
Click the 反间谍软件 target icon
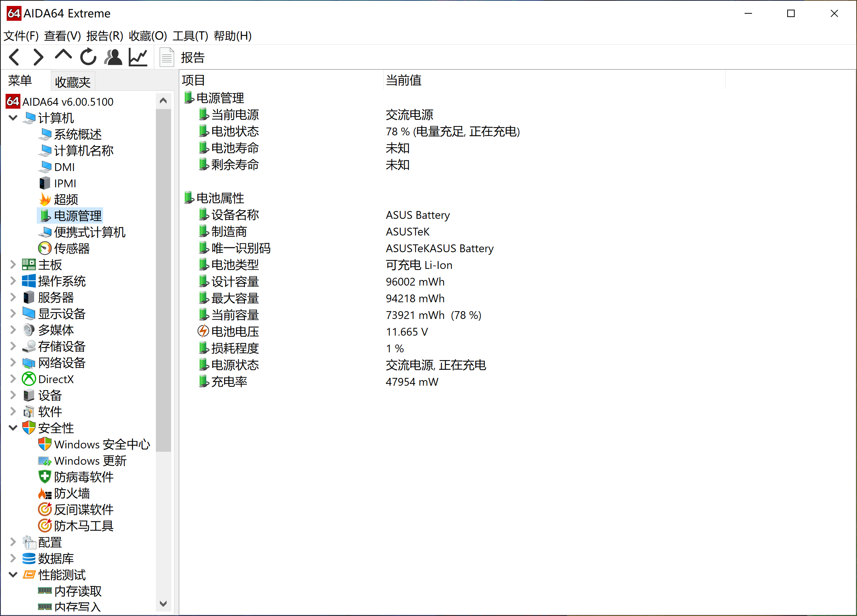click(x=45, y=509)
